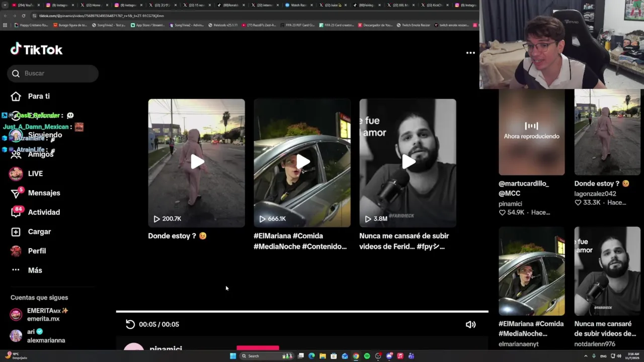Viewport: 644px width, 362px height.
Task: Click the video progress bar
Action: (302, 312)
